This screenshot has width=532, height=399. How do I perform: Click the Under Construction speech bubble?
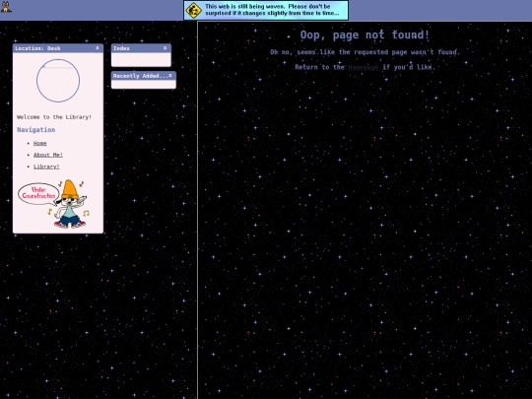(x=38, y=193)
